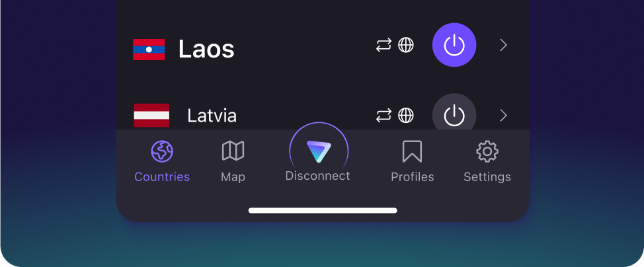Switch to the Countries tab label
Image resolution: width=644 pixels, height=267 pixels.
click(x=162, y=177)
